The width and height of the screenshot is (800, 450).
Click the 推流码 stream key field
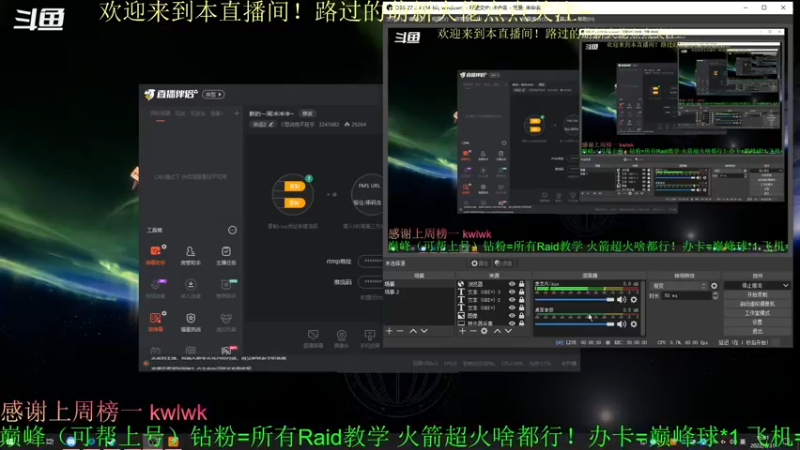370,282
